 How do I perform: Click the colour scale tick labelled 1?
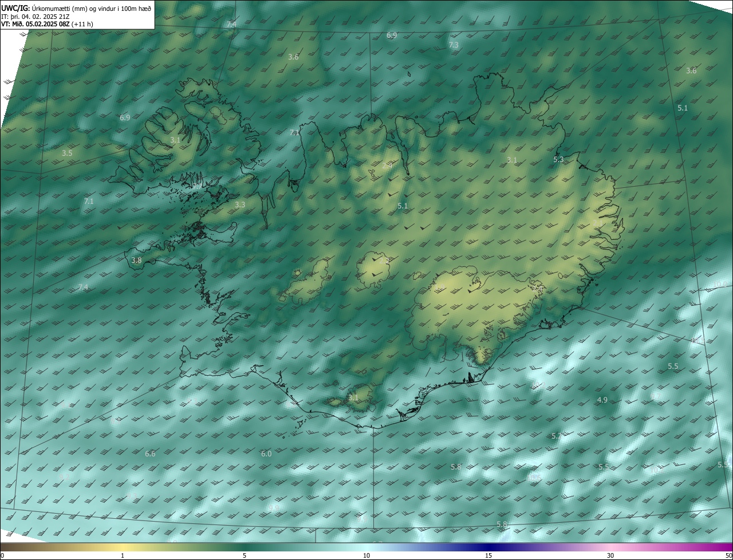(x=123, y=555)
